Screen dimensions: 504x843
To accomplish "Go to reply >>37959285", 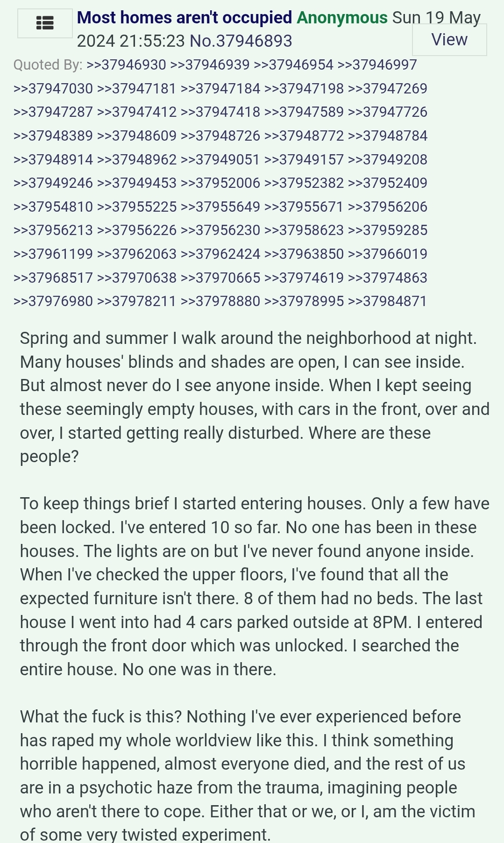I will [388, 230].
